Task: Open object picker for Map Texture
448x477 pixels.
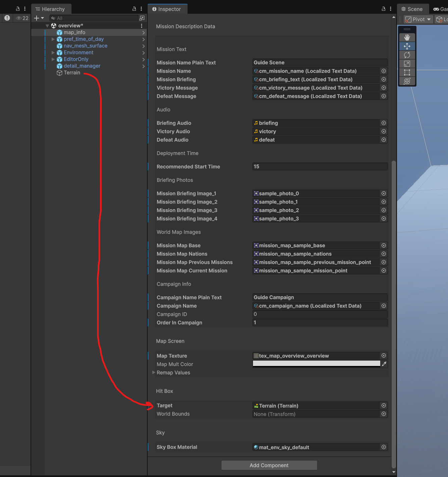Action: click(x=384, y=356)
